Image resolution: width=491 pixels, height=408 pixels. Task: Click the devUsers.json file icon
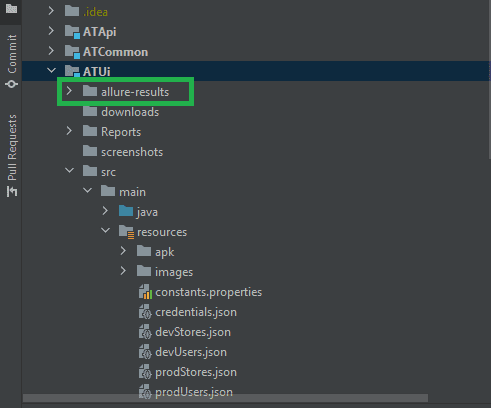coord(145,352)
